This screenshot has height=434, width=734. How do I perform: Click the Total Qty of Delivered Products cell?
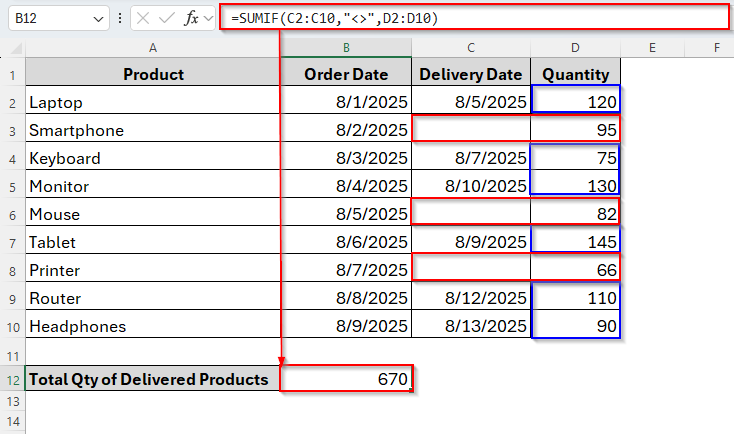pos(153,379)
